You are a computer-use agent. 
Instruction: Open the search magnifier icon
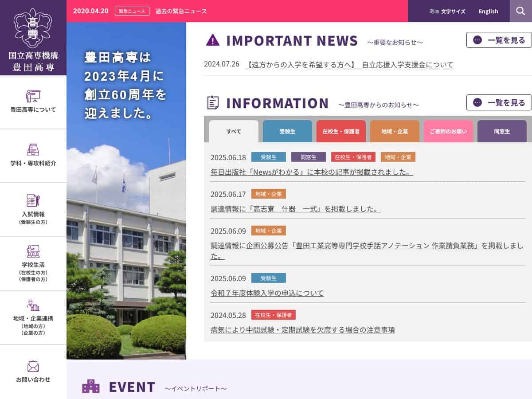521,11
